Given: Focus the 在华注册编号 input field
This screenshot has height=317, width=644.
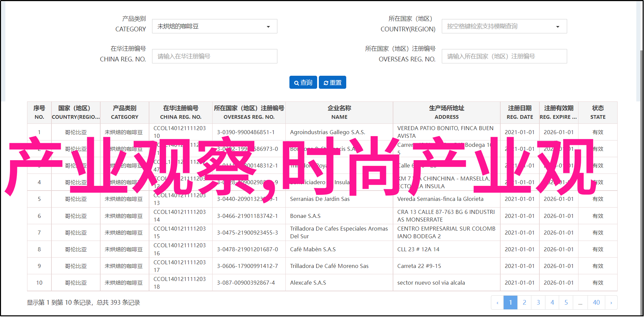Looking at the screenshot, I should click(215, 56).
